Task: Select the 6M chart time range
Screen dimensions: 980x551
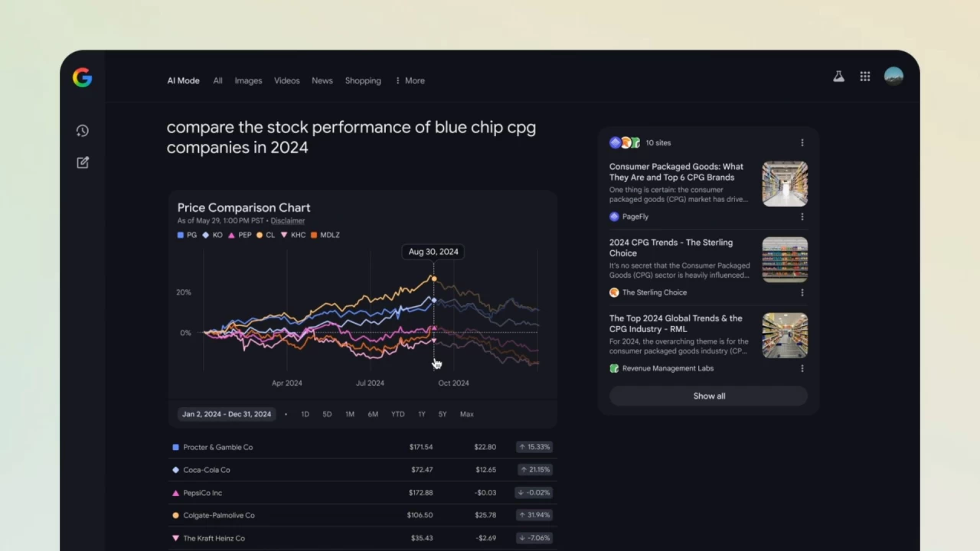Action: [x=373, y=414]
